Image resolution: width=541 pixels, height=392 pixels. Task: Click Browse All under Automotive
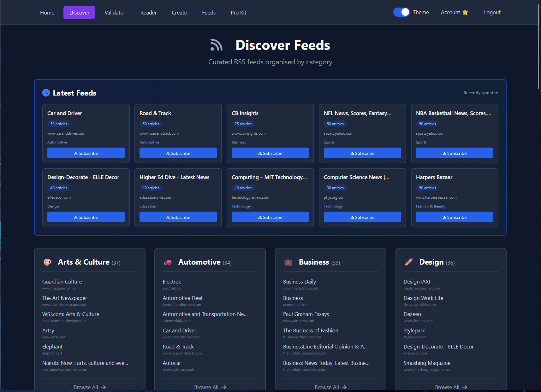pos(210,387)
